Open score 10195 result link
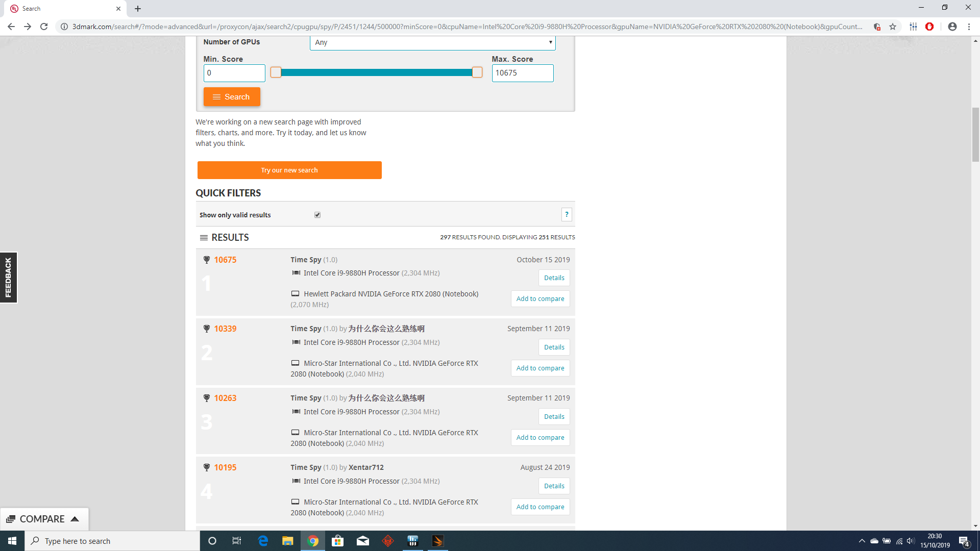This screenshot has width=980, height=551. tap(225, 467)
